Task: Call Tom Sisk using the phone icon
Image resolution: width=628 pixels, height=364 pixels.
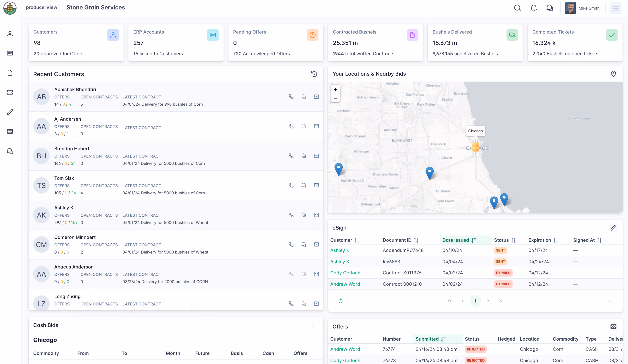Action: (291, 185)
